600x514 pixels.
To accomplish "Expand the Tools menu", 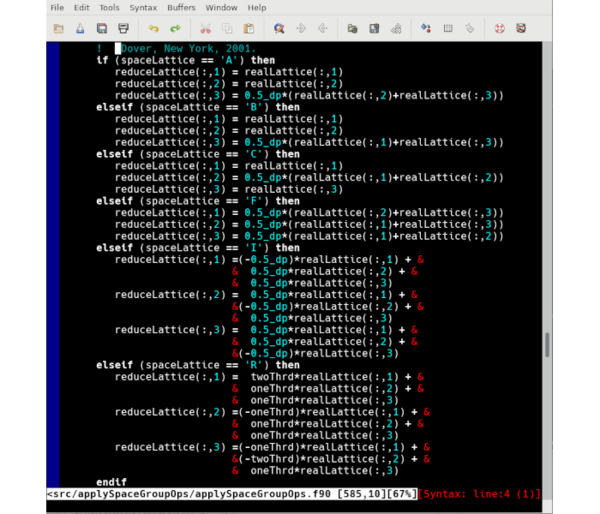I will pos(109,7).
